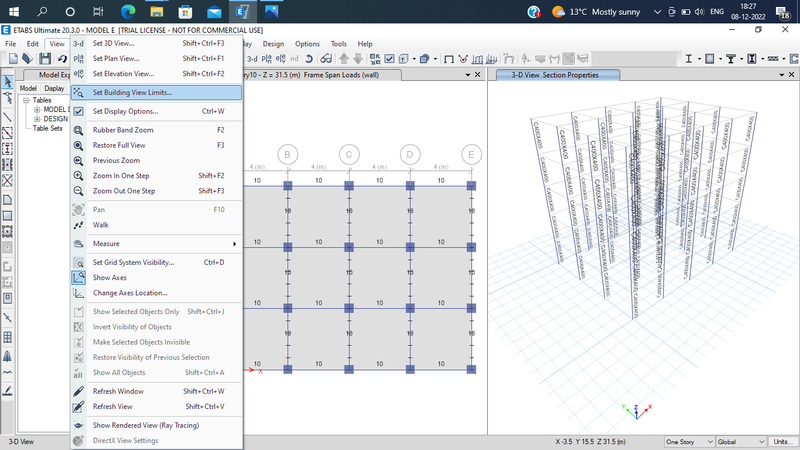
Task: Open File Explorer from taskbar
Action: pyautogui.click(x=157, y=11)
